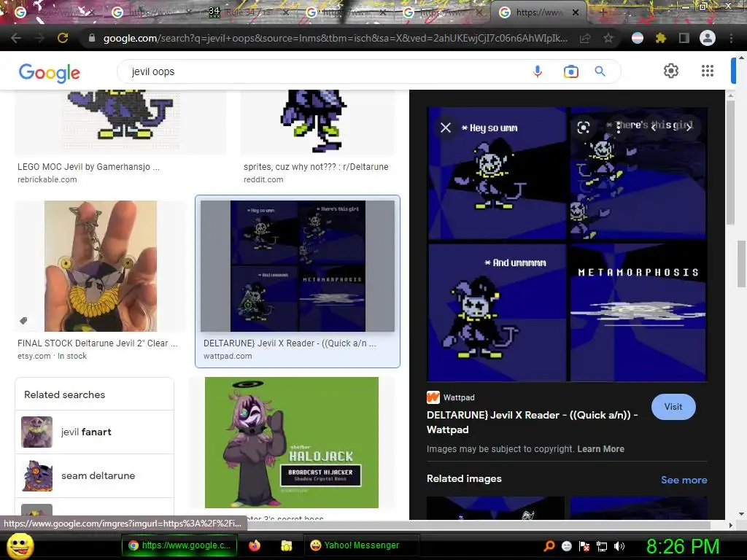Click the padlock site info icon
The width and height of the screenshot is (747, 560).
[92, 38]
